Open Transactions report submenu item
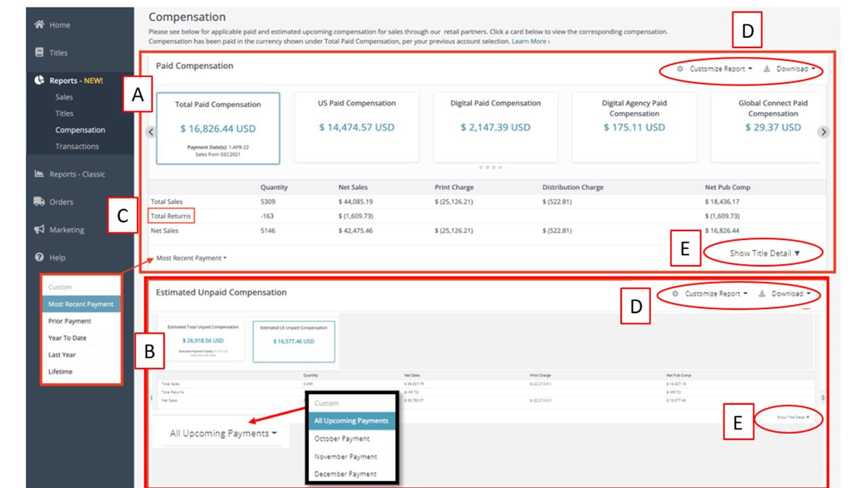Image resolution: width=868 pixels, height=488 pixels. (77, 146)
